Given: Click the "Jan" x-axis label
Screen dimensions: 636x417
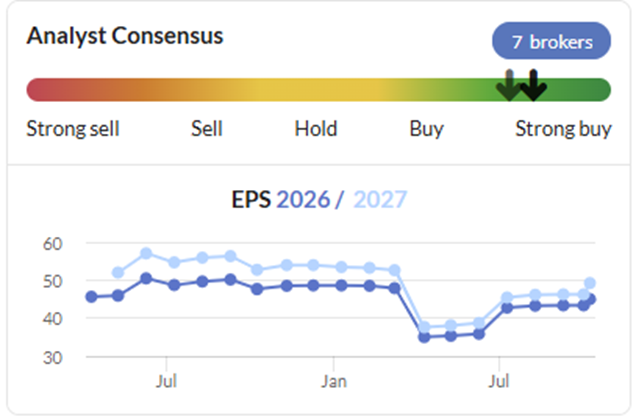Looking at the screenshot, I should [x=334, y=380].
